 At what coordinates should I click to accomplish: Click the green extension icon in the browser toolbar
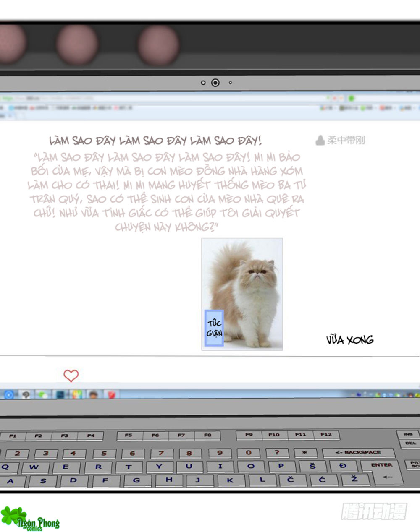click(352, 98)
